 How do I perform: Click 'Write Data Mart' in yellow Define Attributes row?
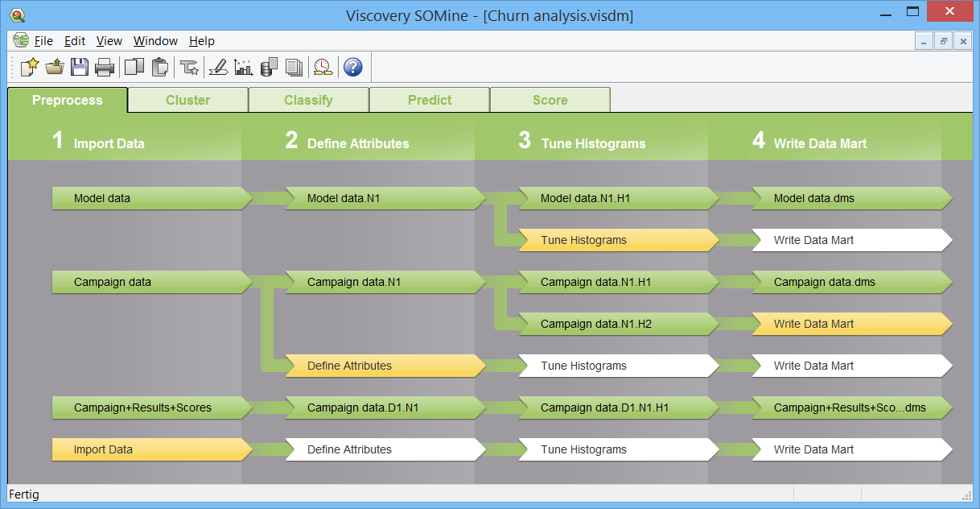click(x=852, y=366)
